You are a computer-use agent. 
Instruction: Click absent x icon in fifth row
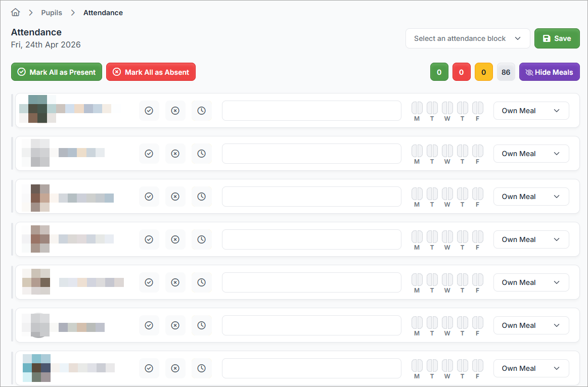tap(175, 282)
